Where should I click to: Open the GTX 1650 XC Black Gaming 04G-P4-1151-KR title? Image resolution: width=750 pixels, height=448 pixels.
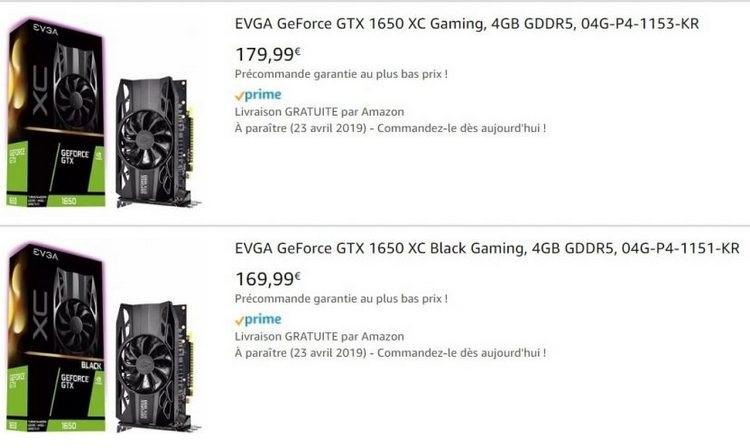click(x=487, y=249)
